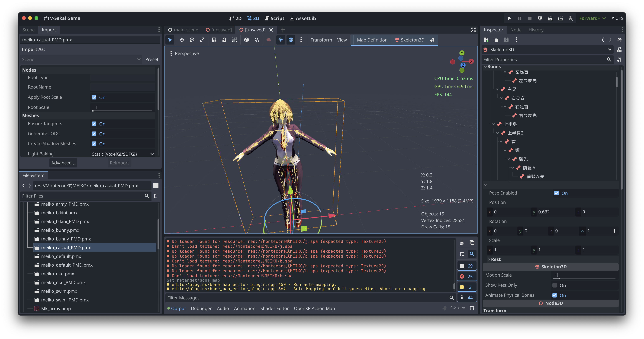Select the Rotate mode tool icon
This screenshot has height=339, width=644.
(x=192, y=40)
